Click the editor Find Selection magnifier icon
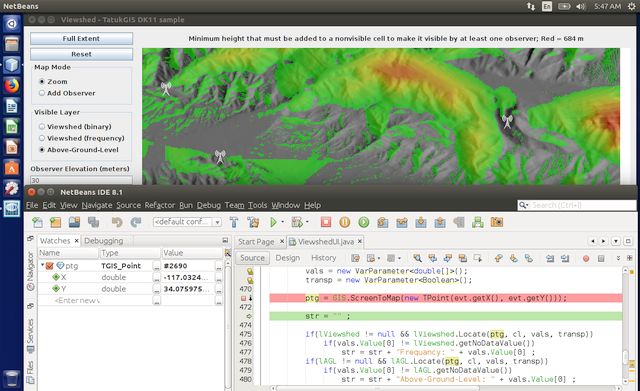The image size is (640, 391). (417, 258)
